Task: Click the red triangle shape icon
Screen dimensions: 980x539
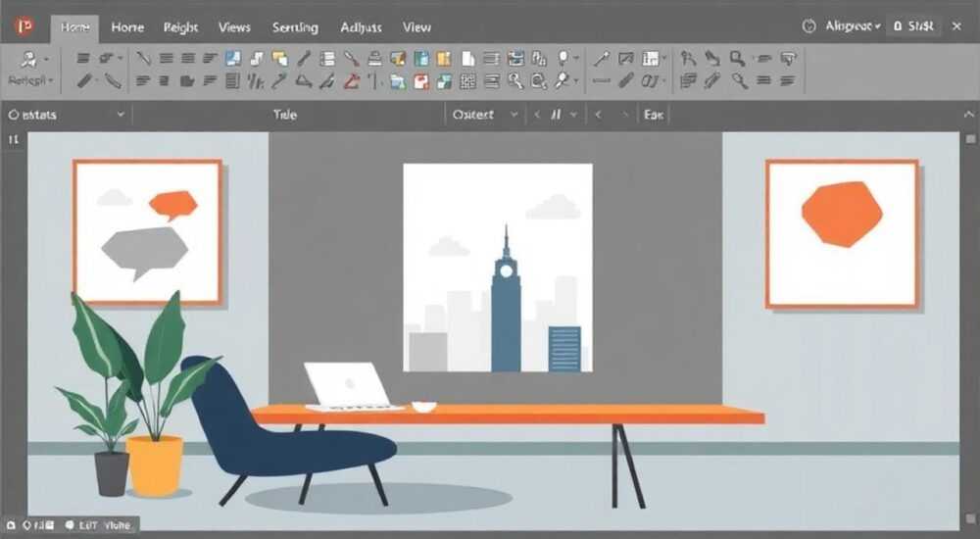Action: (x=351, y=80)
